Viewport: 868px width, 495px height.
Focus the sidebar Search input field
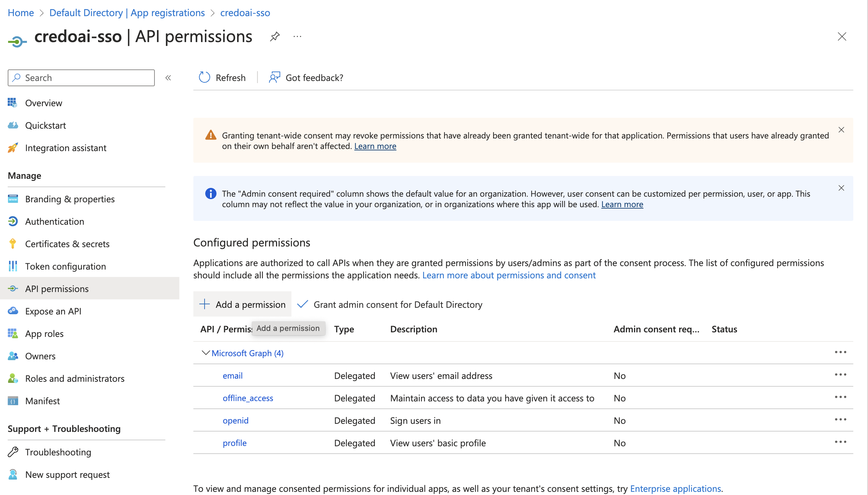81,78
